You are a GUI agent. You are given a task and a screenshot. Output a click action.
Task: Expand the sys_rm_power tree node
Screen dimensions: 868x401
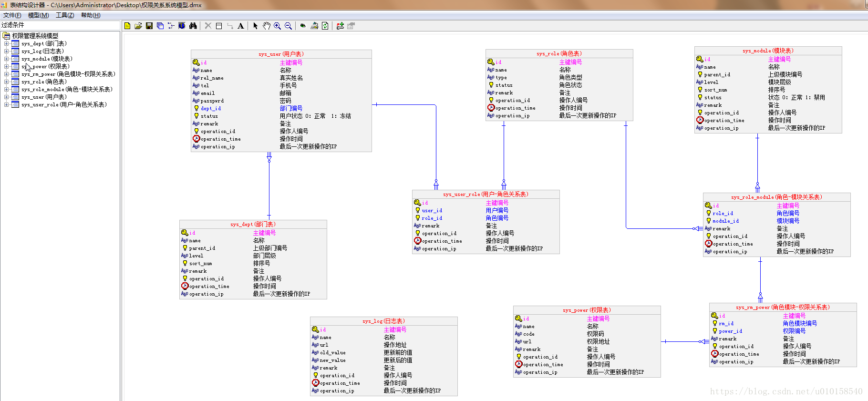pyautogui.click(x=7, y=74)
